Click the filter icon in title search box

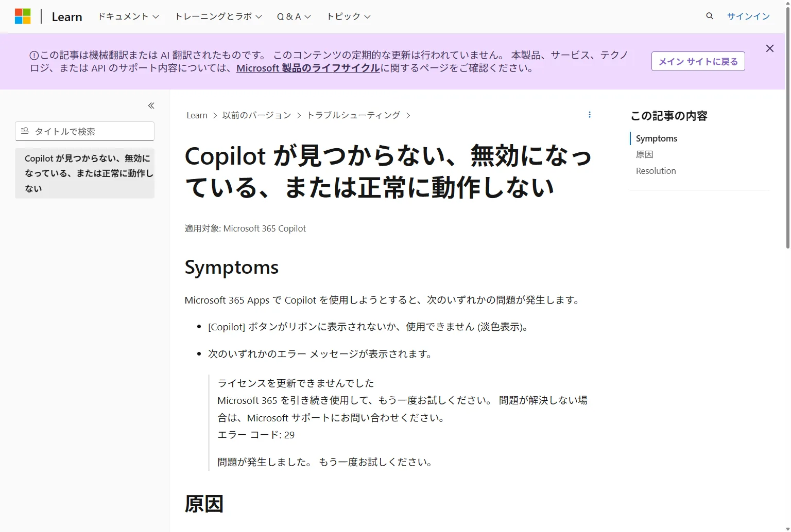click(25, 131)
